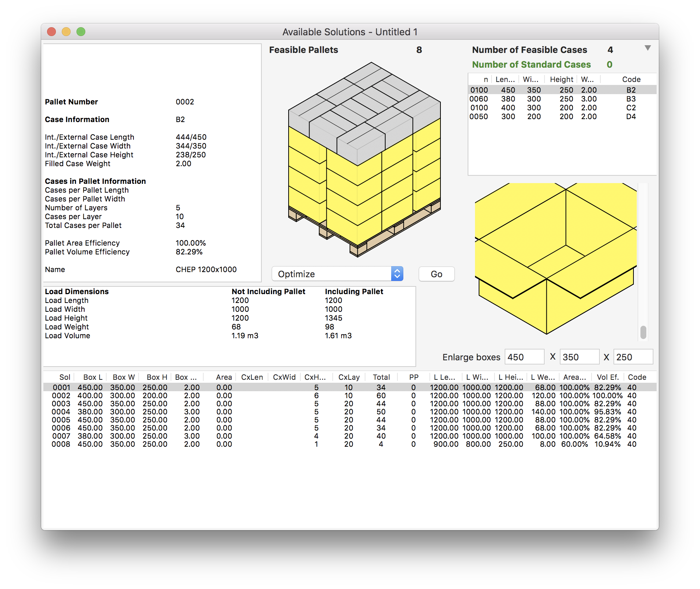Screen dimensions: 700x589
Task: Select case row with code B2
Action: [x=562, y=90]
